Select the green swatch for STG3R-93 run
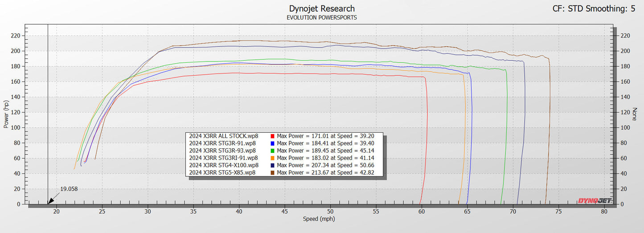 point(273,151)
